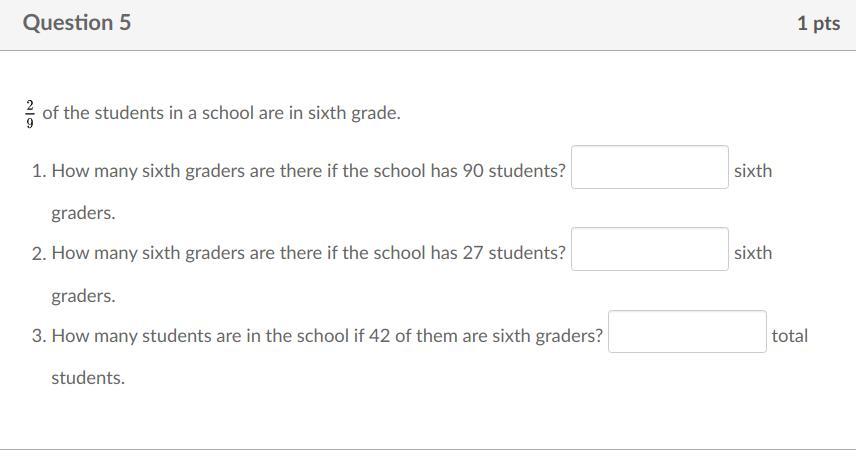This screenshot has height=457, width=856.
Task: Click 'graders.' under the first question
Action: [x=84, y=213]
